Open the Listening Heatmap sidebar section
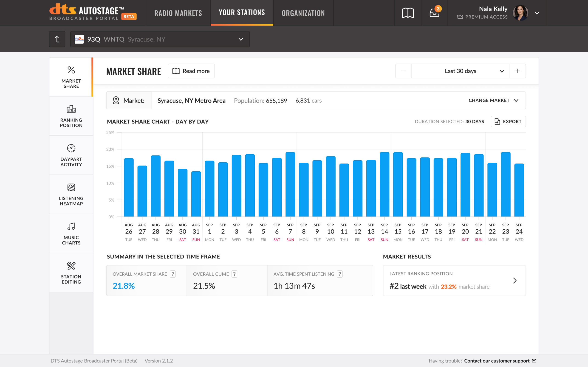This screenshot has width=588, height=367. pos(71,195)
